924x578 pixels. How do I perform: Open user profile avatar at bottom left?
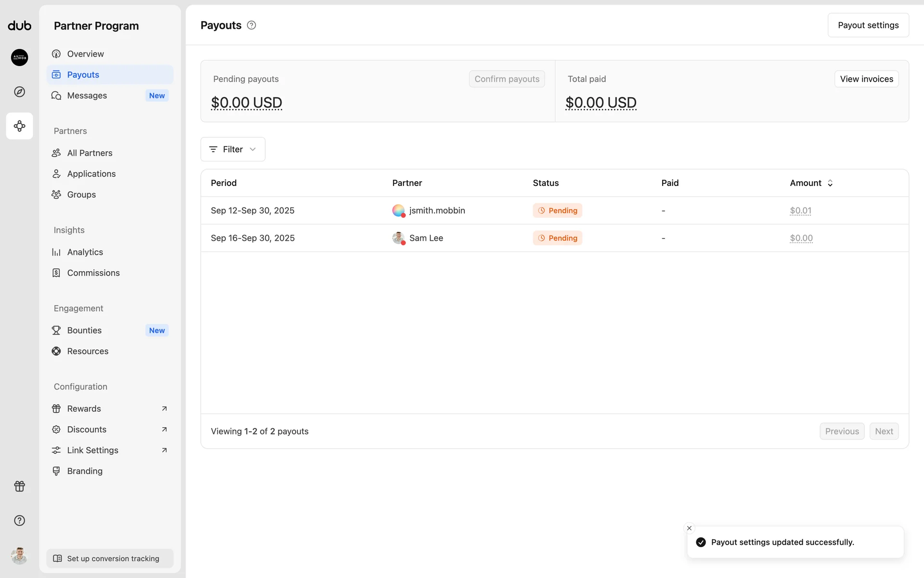tap(19, 556)
